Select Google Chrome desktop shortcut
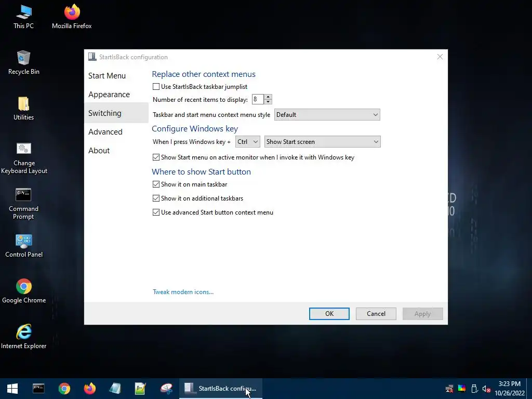The height and width of the screenshot is (399, 532). pos(24,291)
